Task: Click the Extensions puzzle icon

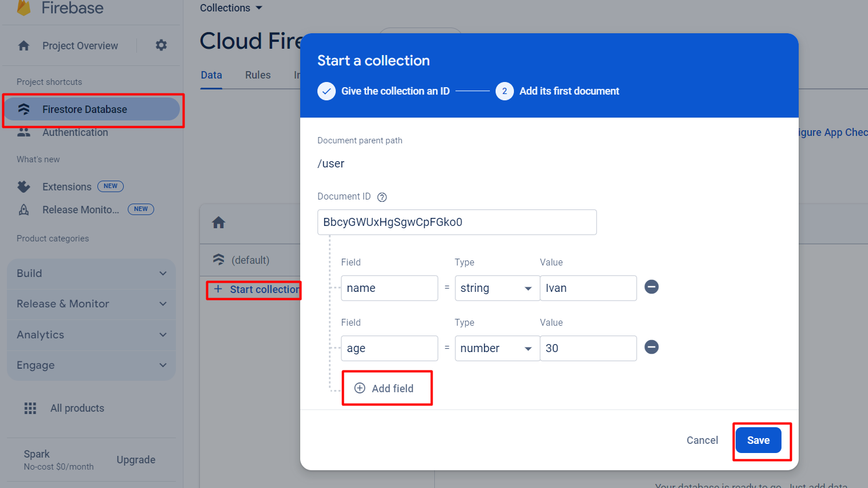Action: click(x=23, y=186)
